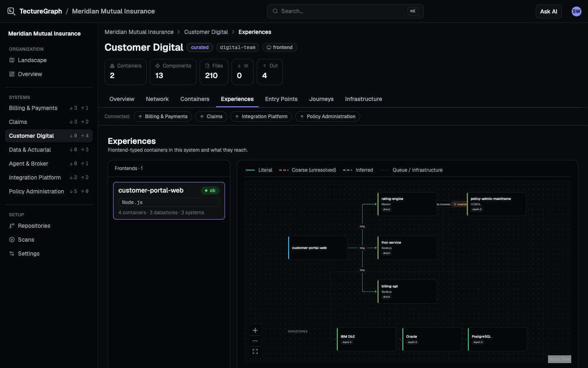The width and height of the screenshot is (588, 368).
Task: Click the Settings sliders icon
Action: point(12,254)
